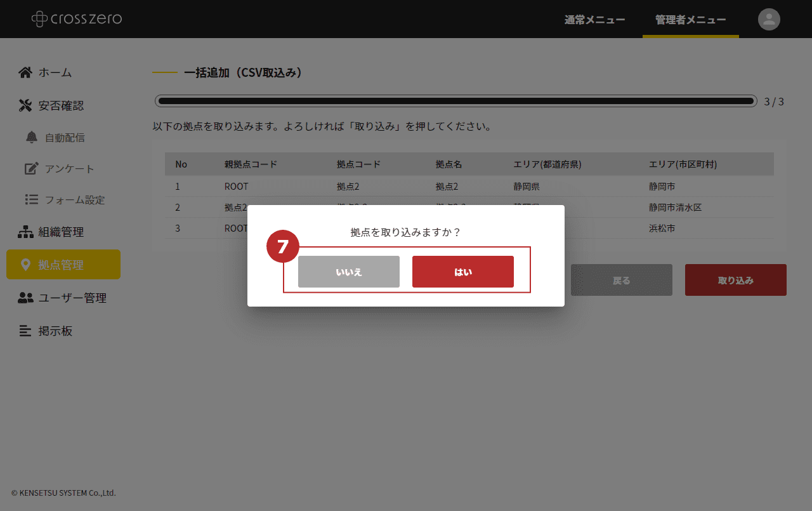Click the エリア(都道府県) column header
This screenshot has height=511, width=812.
547,164
